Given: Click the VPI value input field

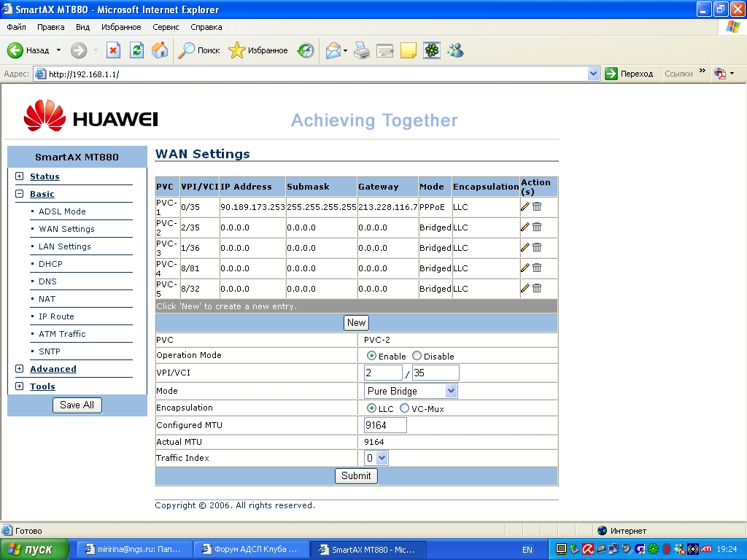Looking at the screenshot, I should pos(383,373).
